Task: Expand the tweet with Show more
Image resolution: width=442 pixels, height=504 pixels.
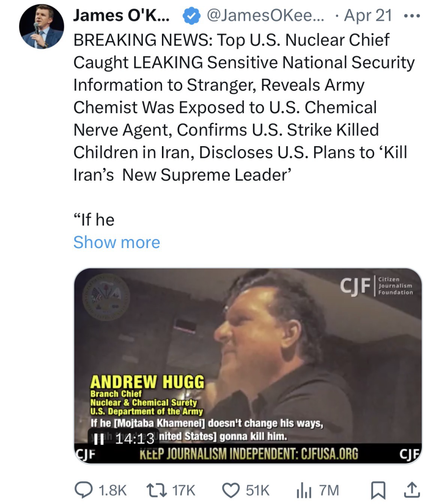Action: (x=117, y=242)
